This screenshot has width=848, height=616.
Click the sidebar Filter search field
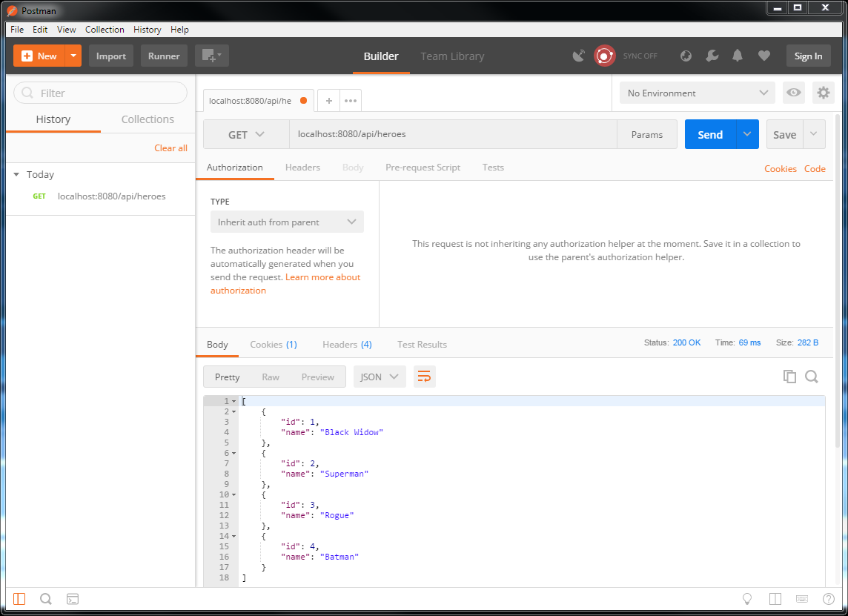101,93
